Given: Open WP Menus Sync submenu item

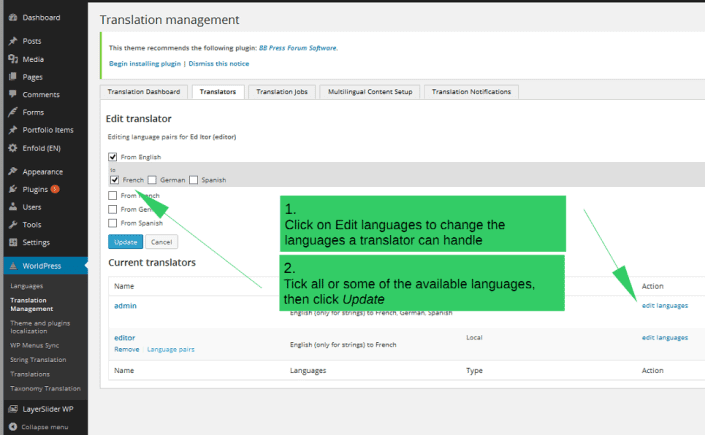Looking at the screenshot, I should click(35, 345).
